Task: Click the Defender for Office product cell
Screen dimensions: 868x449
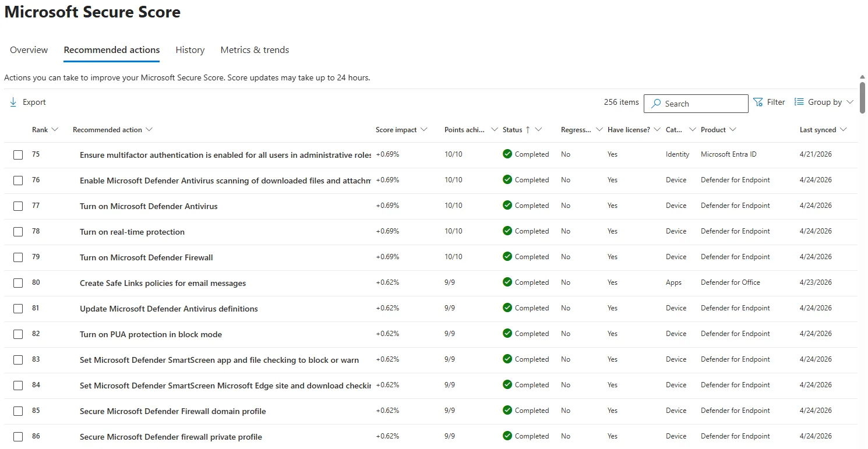Action: pyautogui.click(x=731, y=282)
